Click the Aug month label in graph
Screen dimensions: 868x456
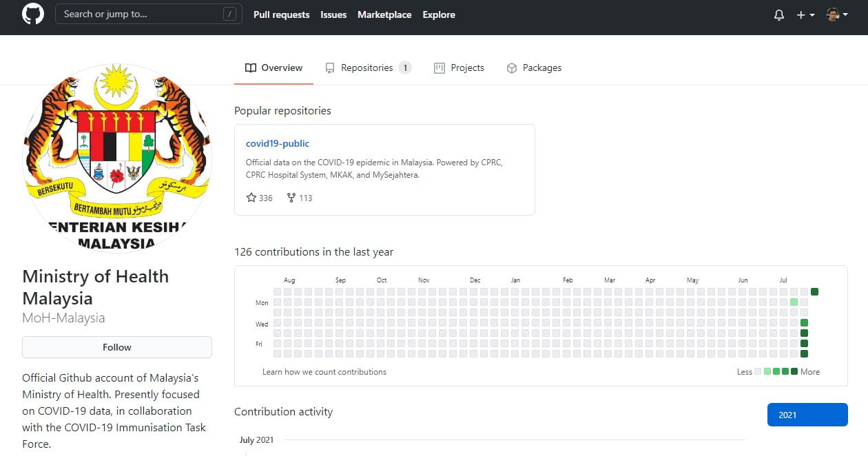pyautogui.click(x=289, y=280)
